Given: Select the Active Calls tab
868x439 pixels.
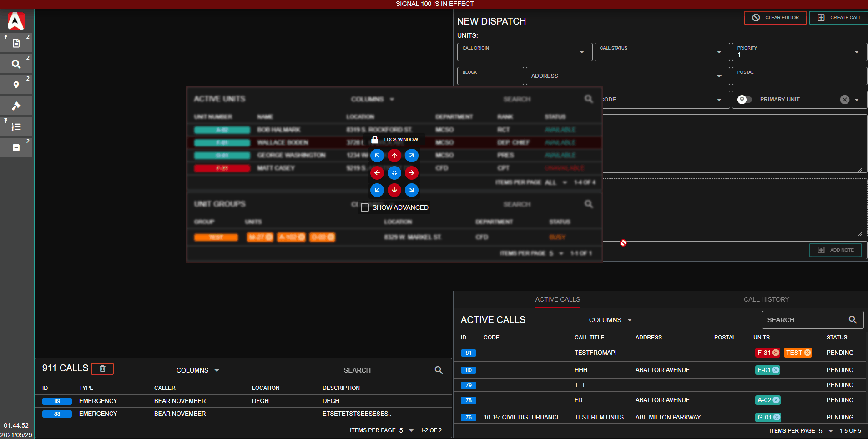Looking at the screenshot, I should coord(557,299).
